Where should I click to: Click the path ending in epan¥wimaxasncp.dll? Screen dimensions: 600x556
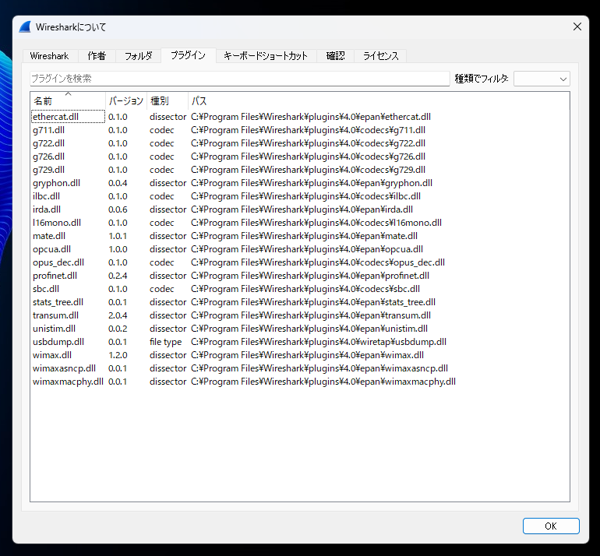pyautogui.click(x=319, y=368)
